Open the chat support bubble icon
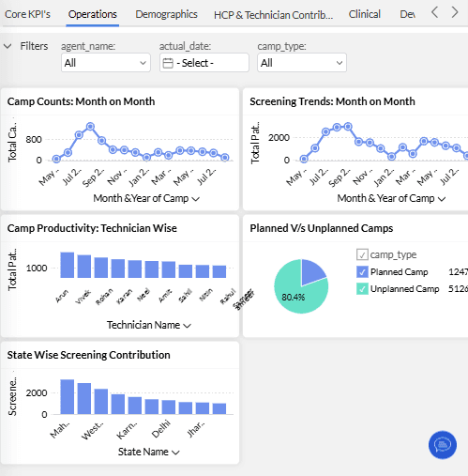Viewport: 468px width, 476px height. pyautogui.click(x=443, y=445)
